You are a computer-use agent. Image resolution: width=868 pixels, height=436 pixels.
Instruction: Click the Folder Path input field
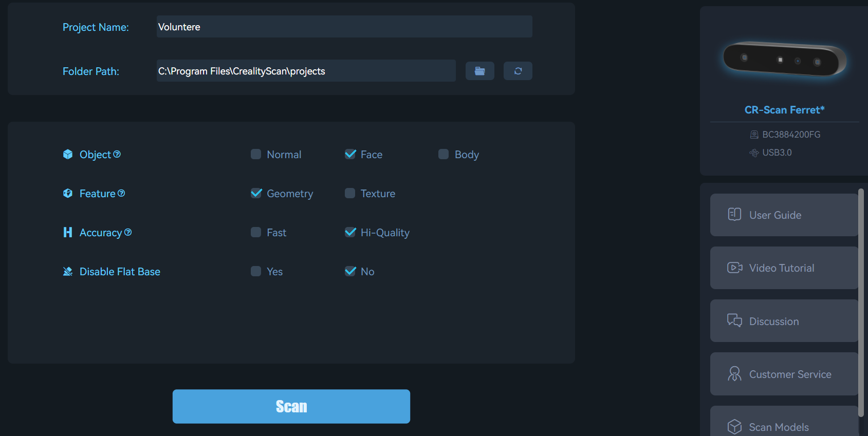click(x=306, y=71)
